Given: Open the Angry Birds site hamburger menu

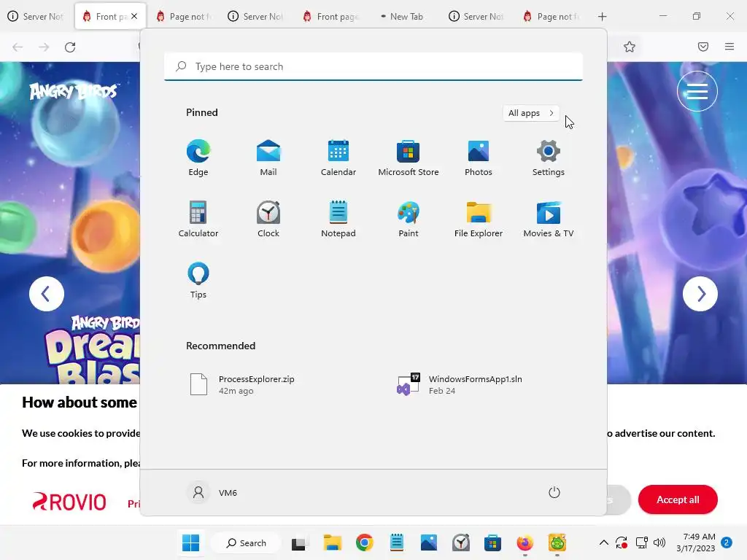Looking at the screenshot, I should click(x=697, y=91).
